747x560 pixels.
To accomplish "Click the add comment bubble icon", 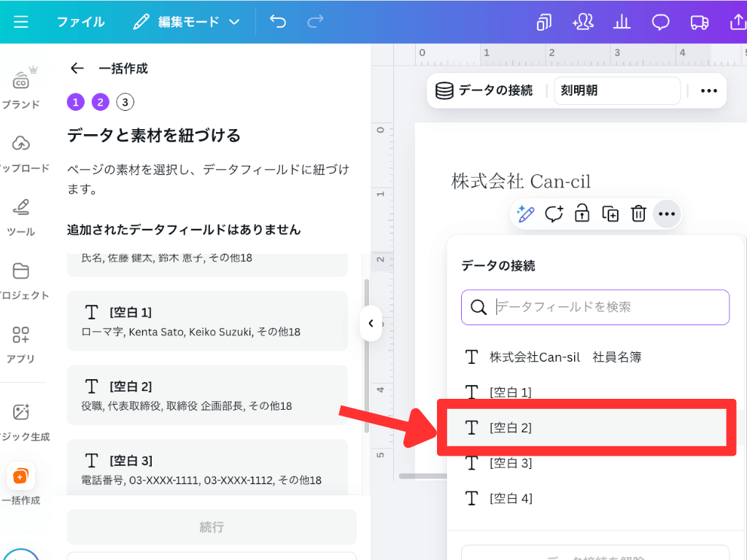I will click(x=554, y=214).
